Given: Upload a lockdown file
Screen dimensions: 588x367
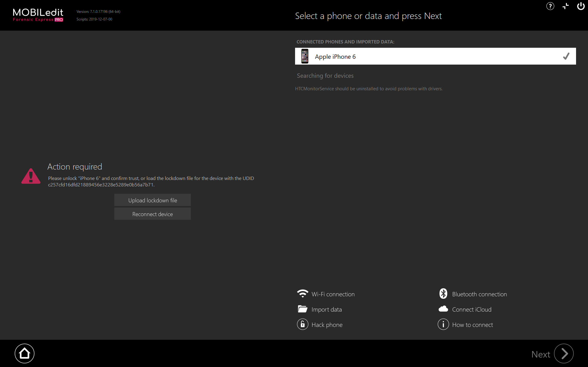Looking at the screenshot, I should 153,200.
